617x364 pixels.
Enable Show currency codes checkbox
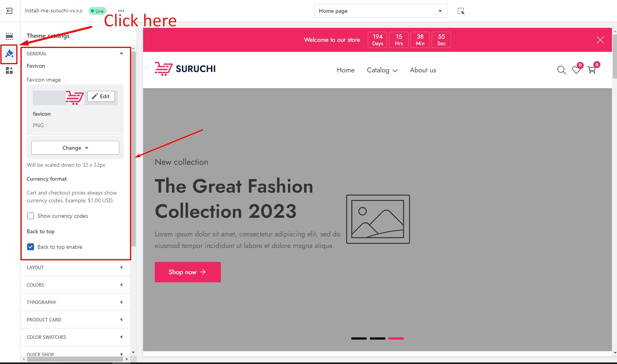coord(31,216)
